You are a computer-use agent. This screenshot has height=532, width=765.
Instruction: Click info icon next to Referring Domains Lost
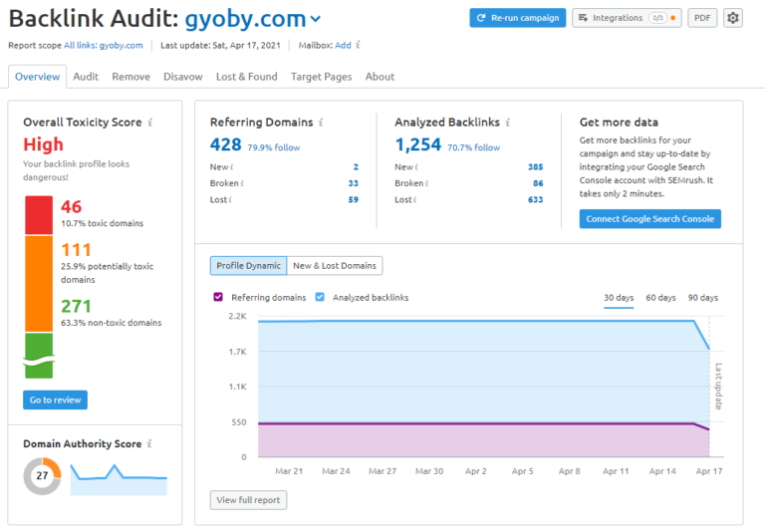230,199
